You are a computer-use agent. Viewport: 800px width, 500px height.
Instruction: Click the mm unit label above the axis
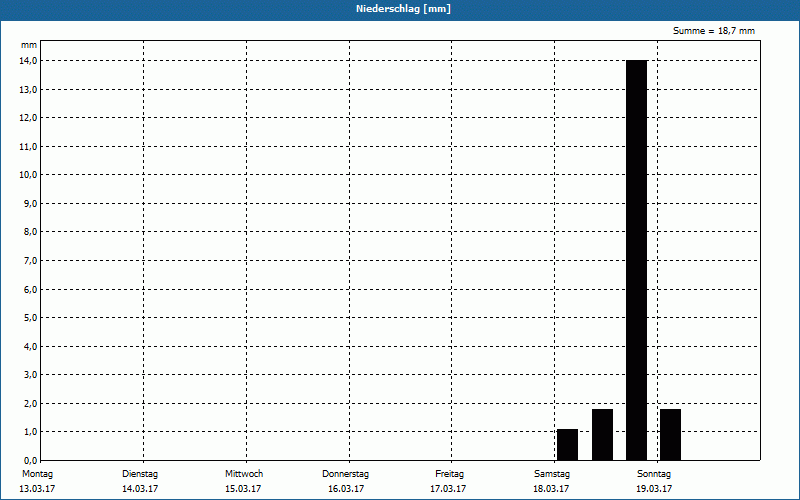(x=29, y=45)
